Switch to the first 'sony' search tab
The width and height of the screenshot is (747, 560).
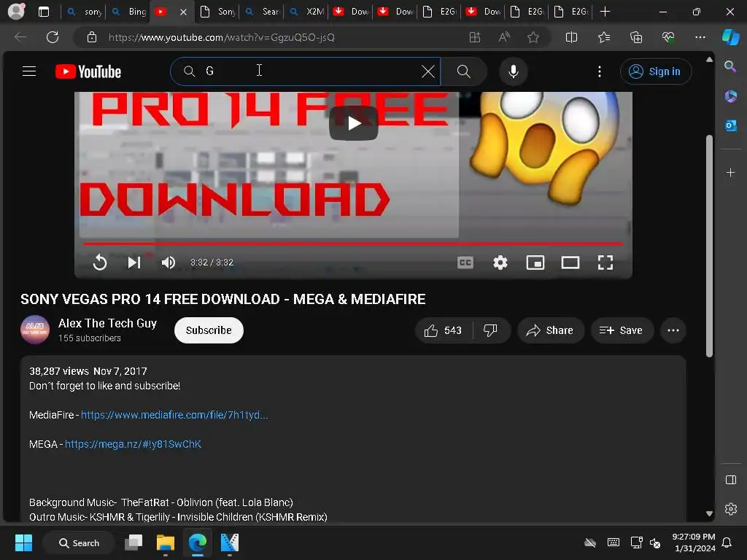pyautogui.click(x=85, y=12)
